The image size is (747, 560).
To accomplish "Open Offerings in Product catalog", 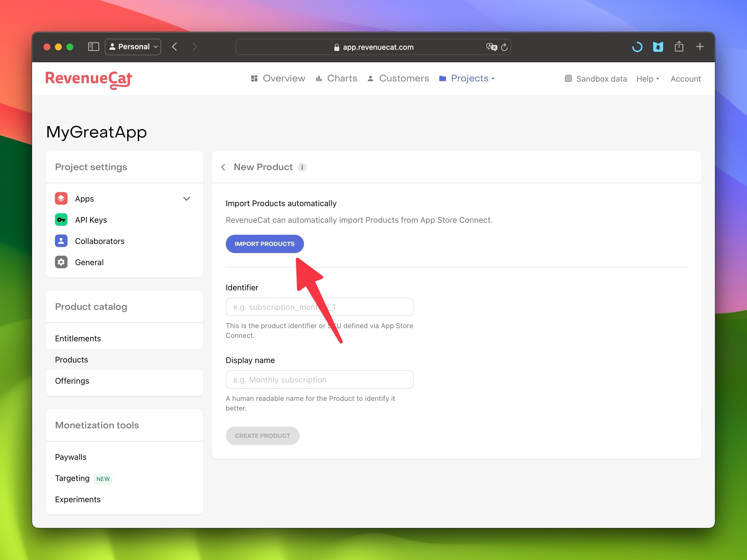I will (x=124, y=381).
